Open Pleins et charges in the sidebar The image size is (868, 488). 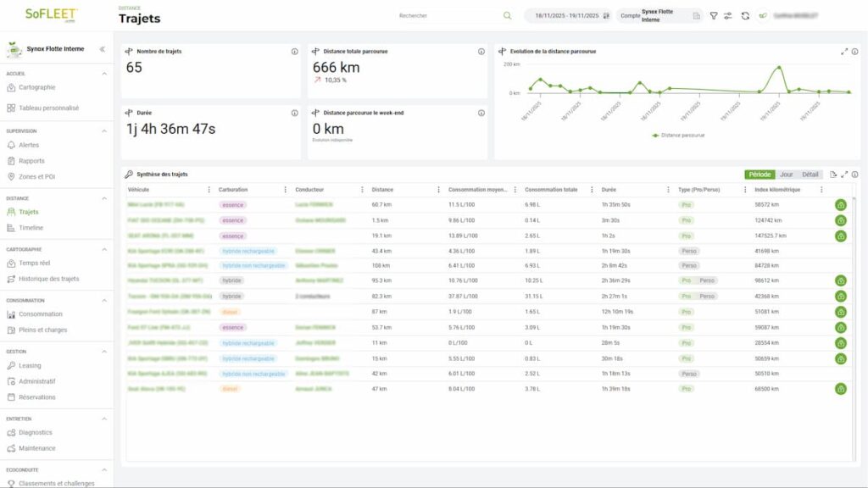point(42,330)
